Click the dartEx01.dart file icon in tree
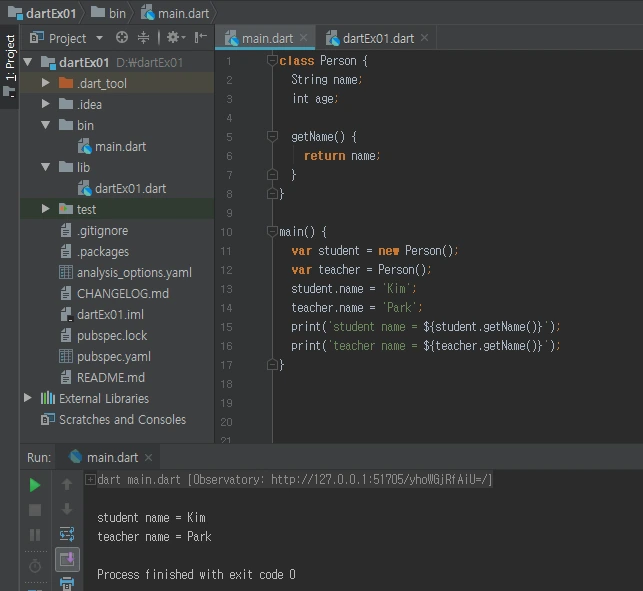This screenshot has height=591, width=643. tap(84, 189)
